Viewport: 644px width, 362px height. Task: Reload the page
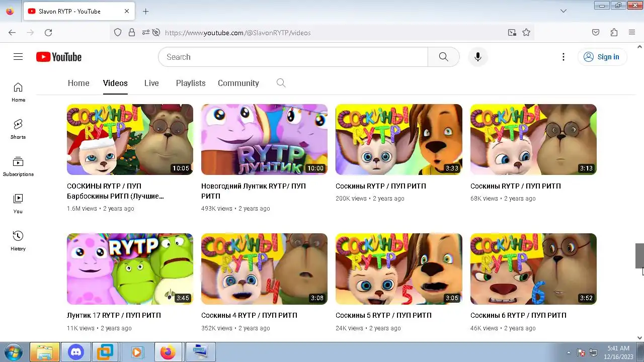click(48, 32)
